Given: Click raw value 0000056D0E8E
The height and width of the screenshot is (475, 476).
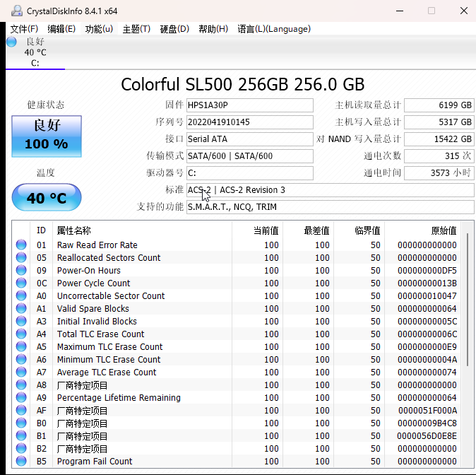Looking at the screenshot, I should [427, 436].
